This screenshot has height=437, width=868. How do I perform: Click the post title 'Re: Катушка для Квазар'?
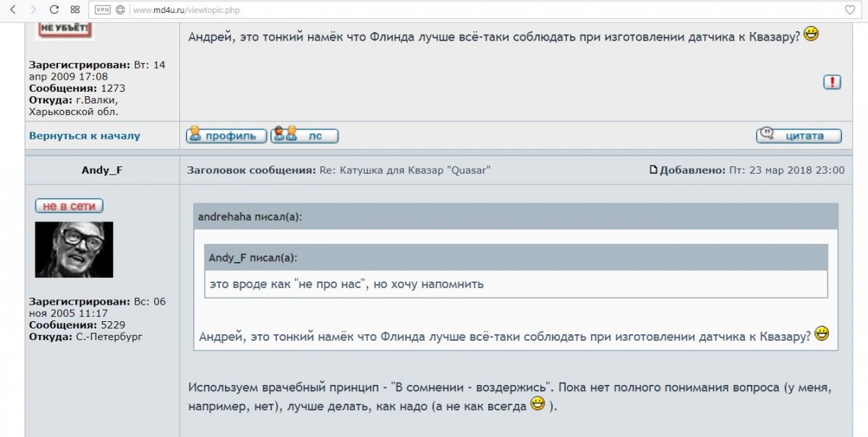[405, 170]
